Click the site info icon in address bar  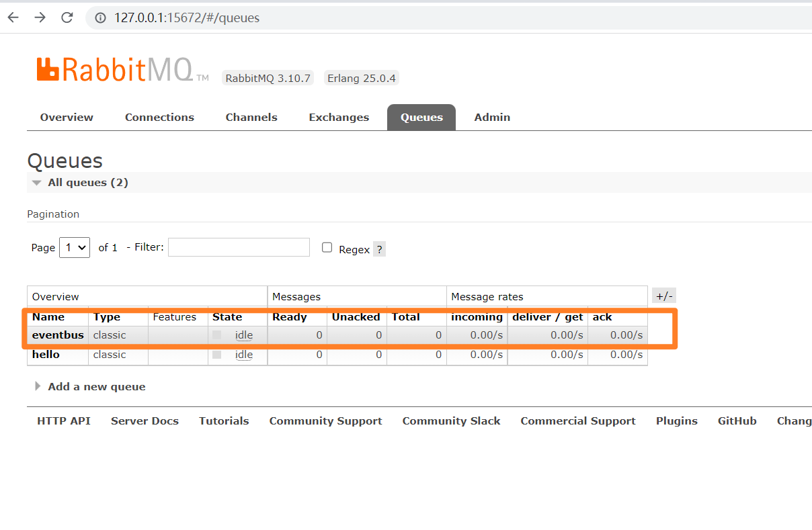pos(101,18)
